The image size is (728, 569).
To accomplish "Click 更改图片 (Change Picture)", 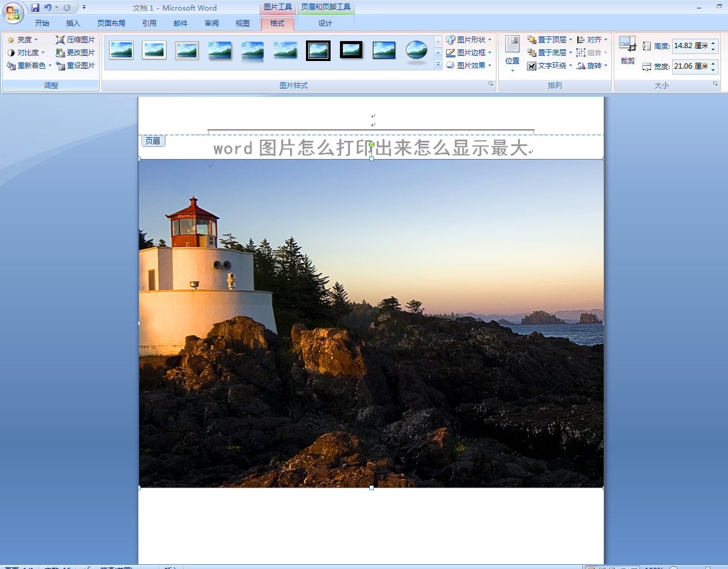I will (x=75, y=53).
